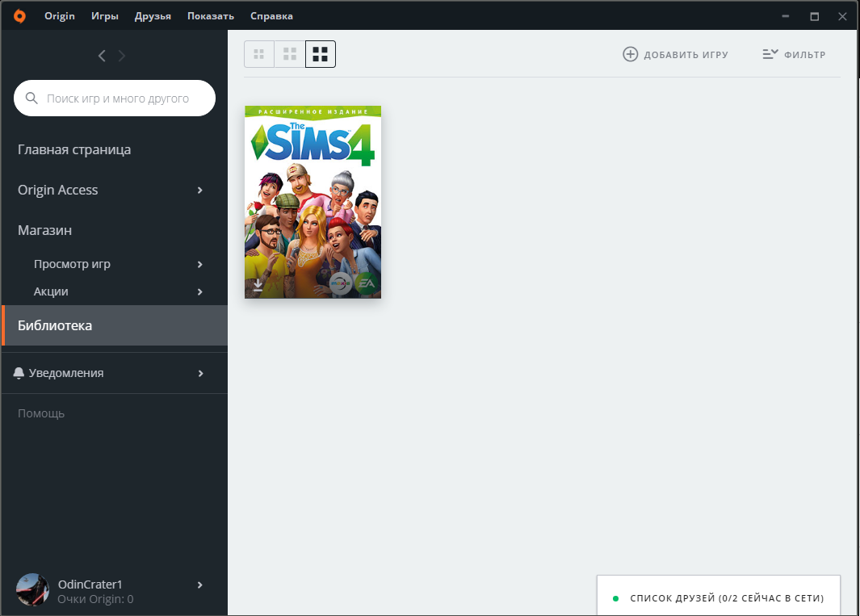Close the Origin window
The width and height of the screenshot is (860, 616).
pyautogui.click(x=842, y=16)
